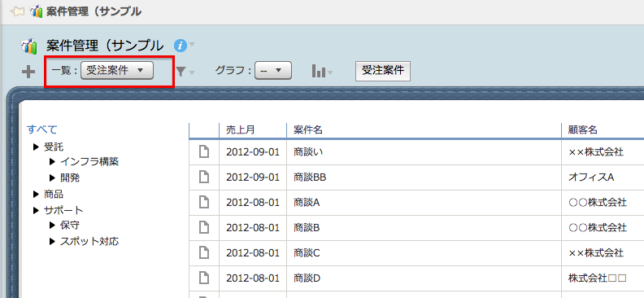644x298 pixels.
Task: Click the 案件管理 title in top bar
Action: 94,11
